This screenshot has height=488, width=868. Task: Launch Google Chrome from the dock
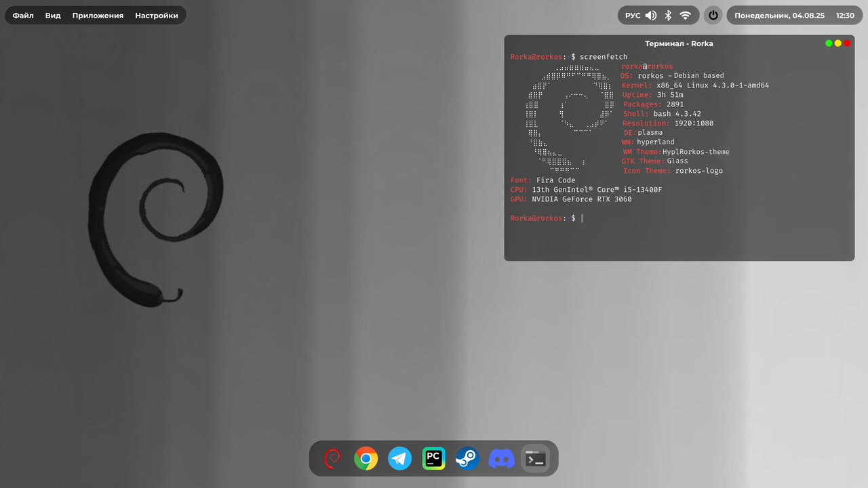[x=366, y=459]
